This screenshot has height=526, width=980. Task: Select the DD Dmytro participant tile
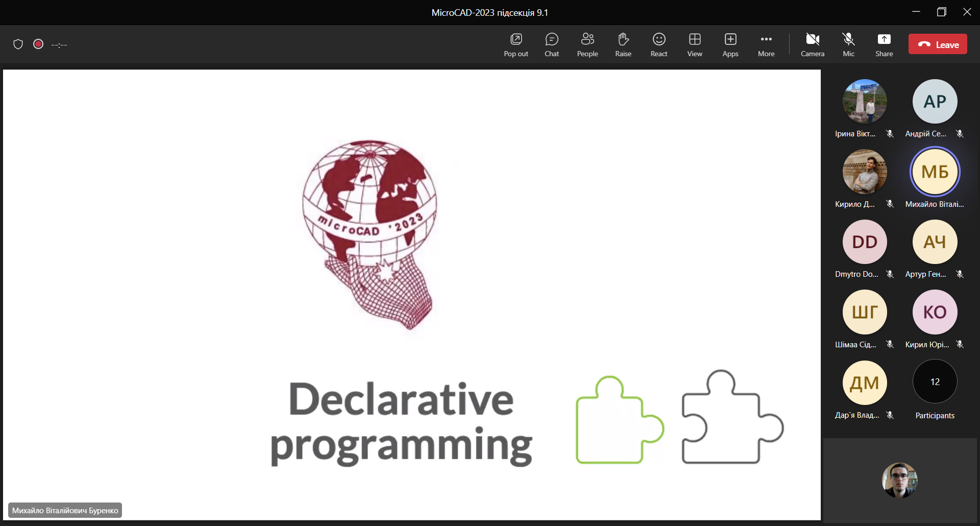[x=864, y=242]
